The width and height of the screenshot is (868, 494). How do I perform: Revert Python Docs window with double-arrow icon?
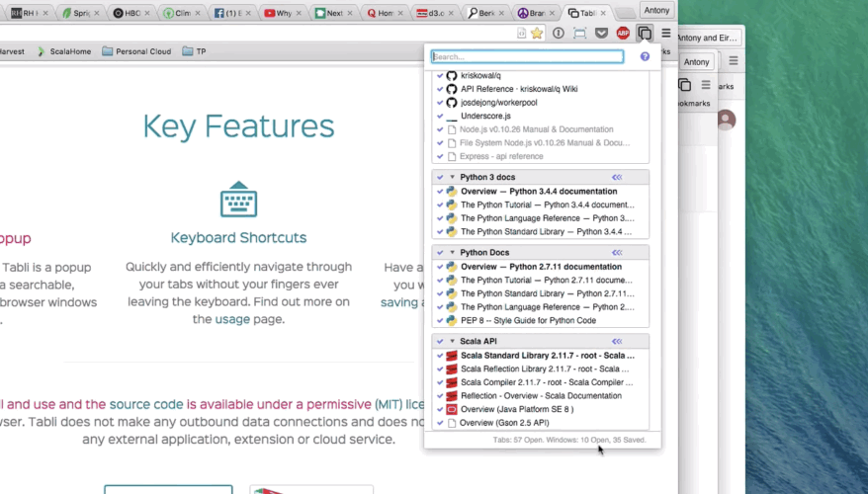click(617, 252)
